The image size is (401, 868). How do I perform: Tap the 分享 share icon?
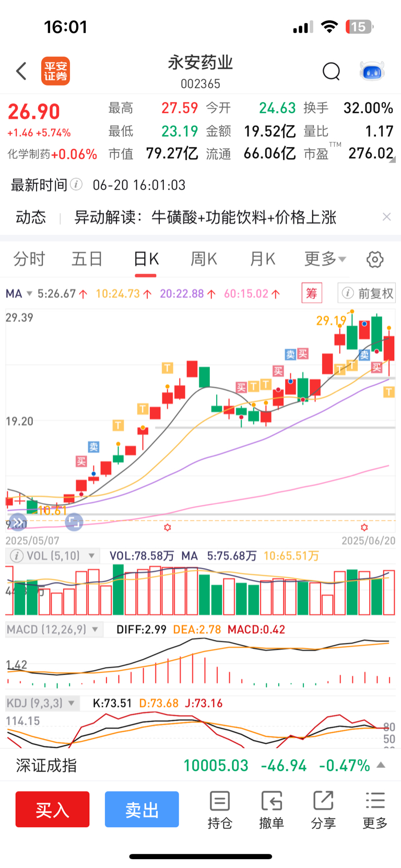[x=323, y=810]
